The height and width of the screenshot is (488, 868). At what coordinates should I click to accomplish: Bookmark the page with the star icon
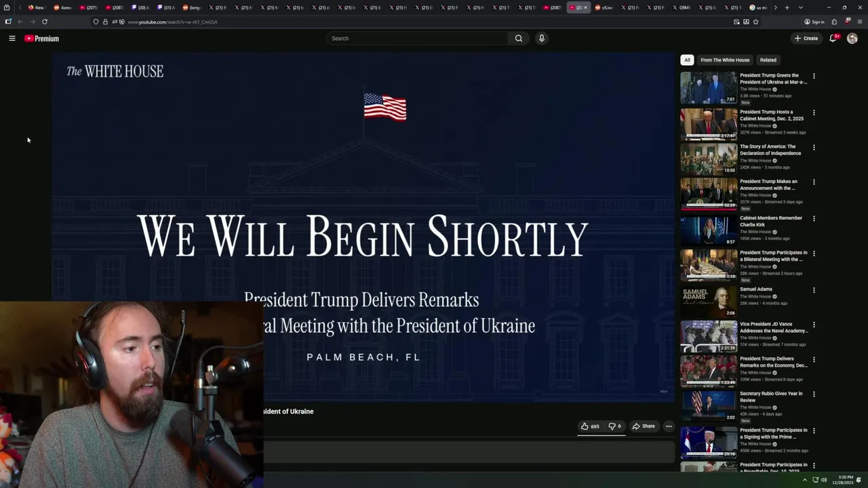755,22
